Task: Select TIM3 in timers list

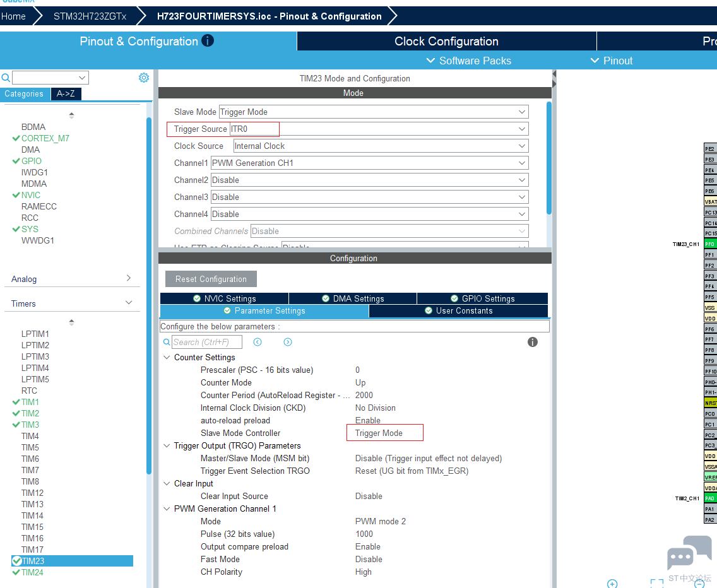Action: pyautogui.click(x=30, y=425)
